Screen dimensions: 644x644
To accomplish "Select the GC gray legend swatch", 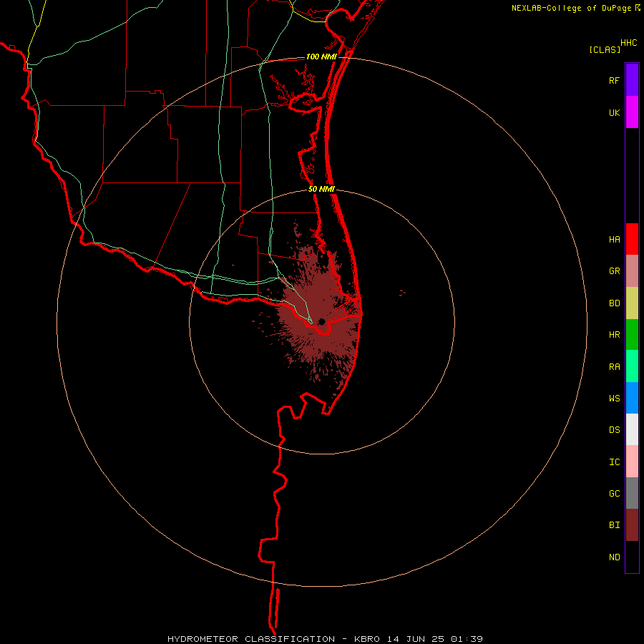I will (x=632, y=493).
